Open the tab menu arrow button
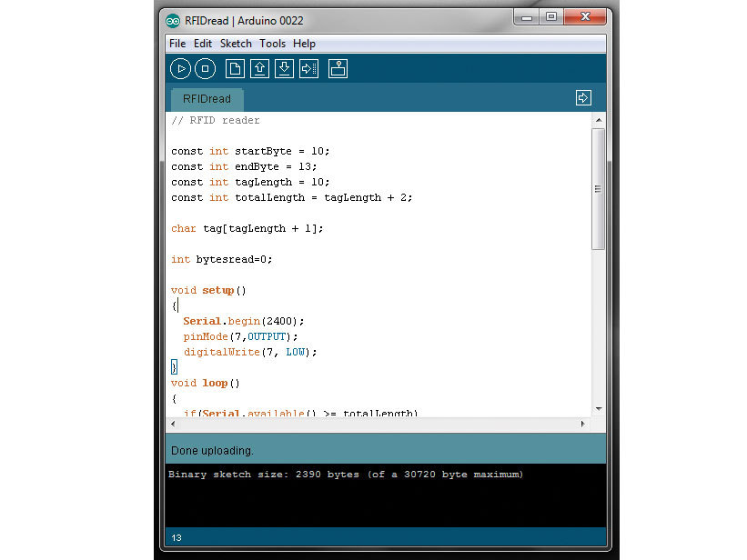The height and width of the screenshot is (560, 747). (x=583, y=98)
